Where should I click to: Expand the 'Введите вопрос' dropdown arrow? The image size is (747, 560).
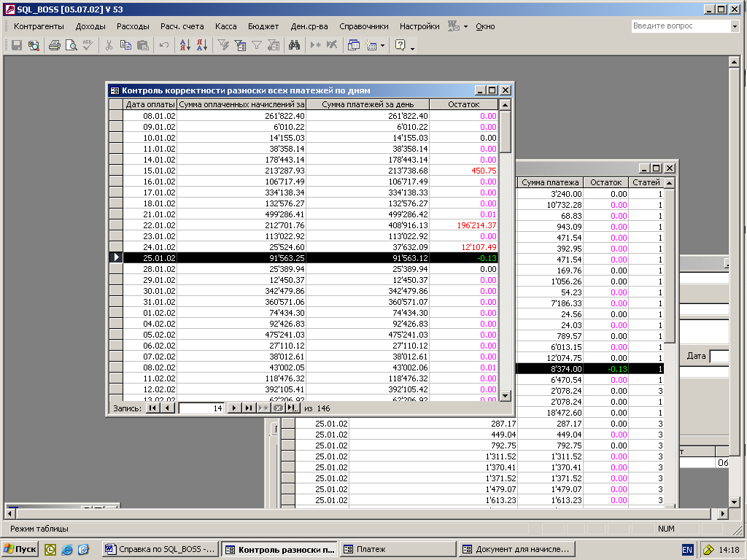(x=735, y=26)
